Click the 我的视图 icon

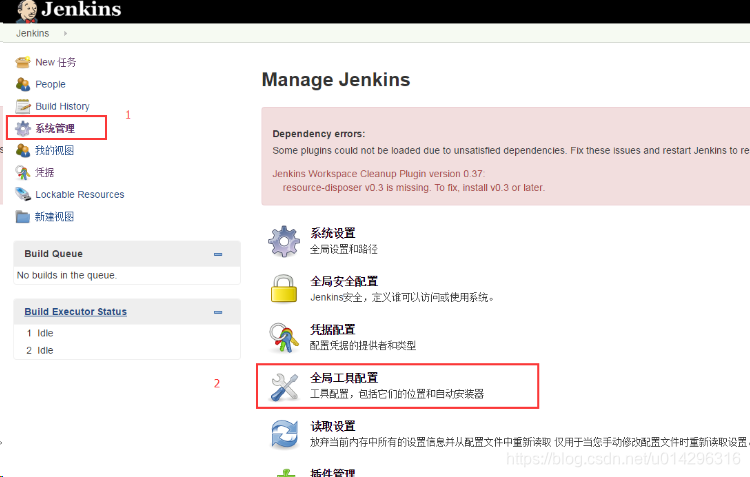(x=22, y=150)
